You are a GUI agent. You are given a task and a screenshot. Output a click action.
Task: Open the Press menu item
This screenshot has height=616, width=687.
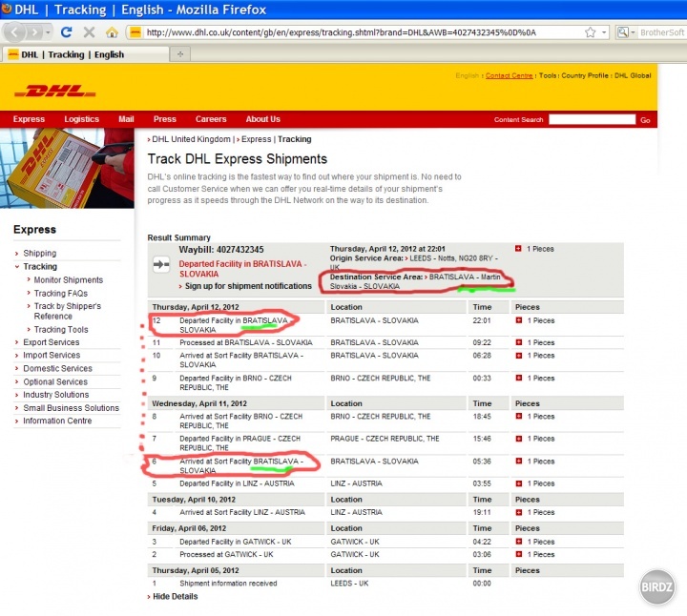click(x=165, y=119)
